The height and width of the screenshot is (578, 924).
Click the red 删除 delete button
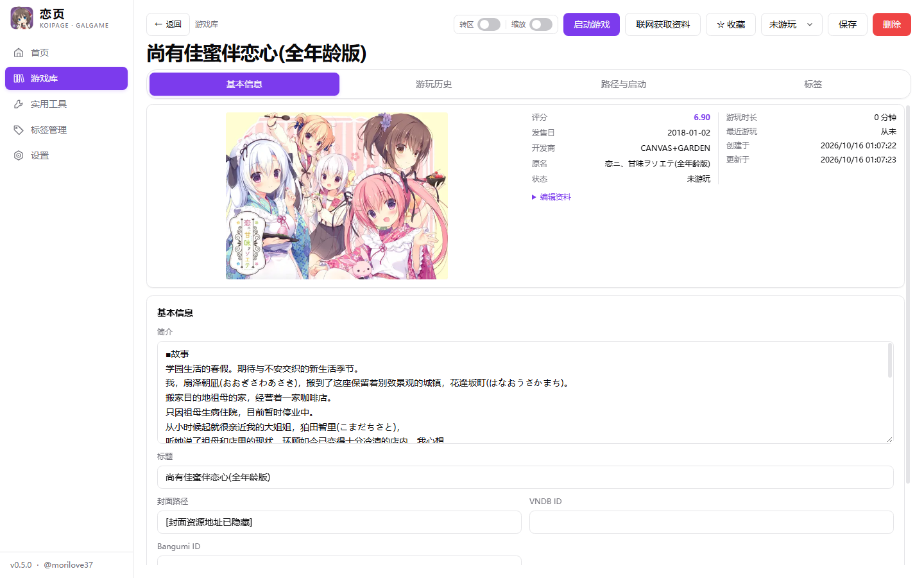[x=892, y=24]
